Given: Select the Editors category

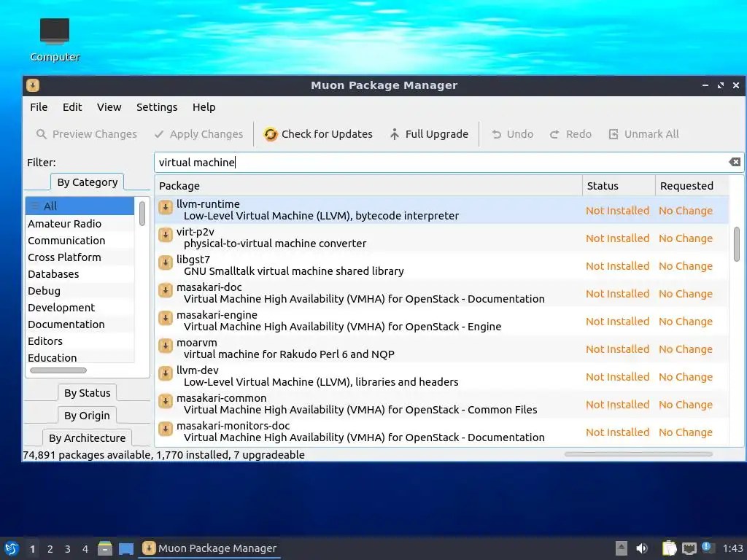Looking at the screenshot, I should coord(80,341).
